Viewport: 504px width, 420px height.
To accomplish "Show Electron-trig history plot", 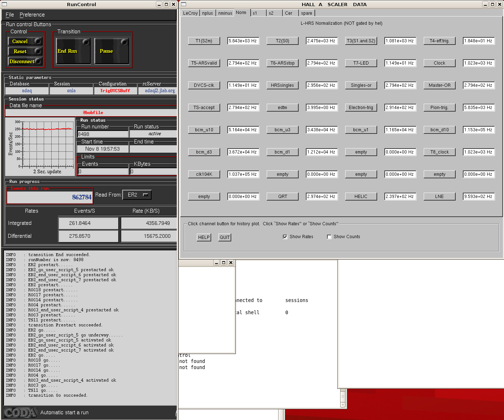I will click(x=361, y=108).
